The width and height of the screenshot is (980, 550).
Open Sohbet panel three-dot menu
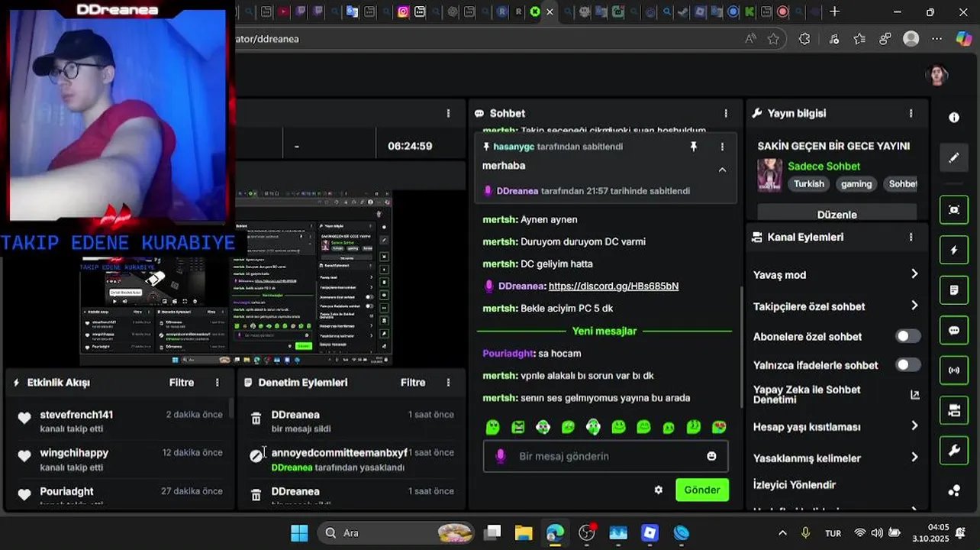pyautogui.click(x=726, y=113)
